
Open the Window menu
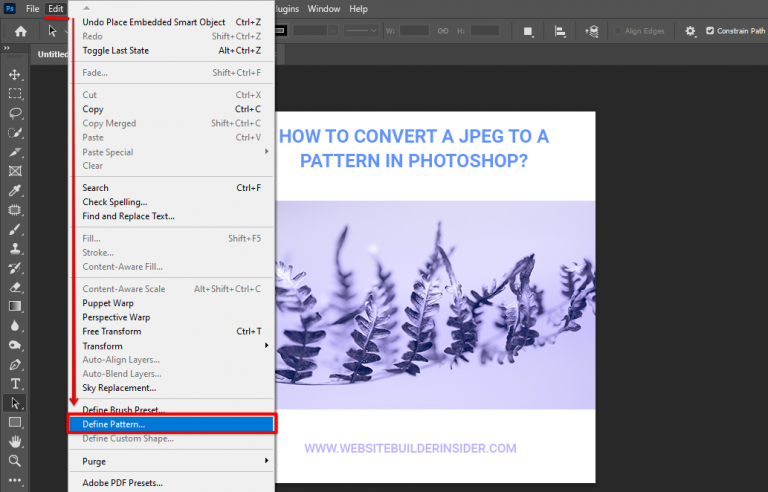[324, 9]
